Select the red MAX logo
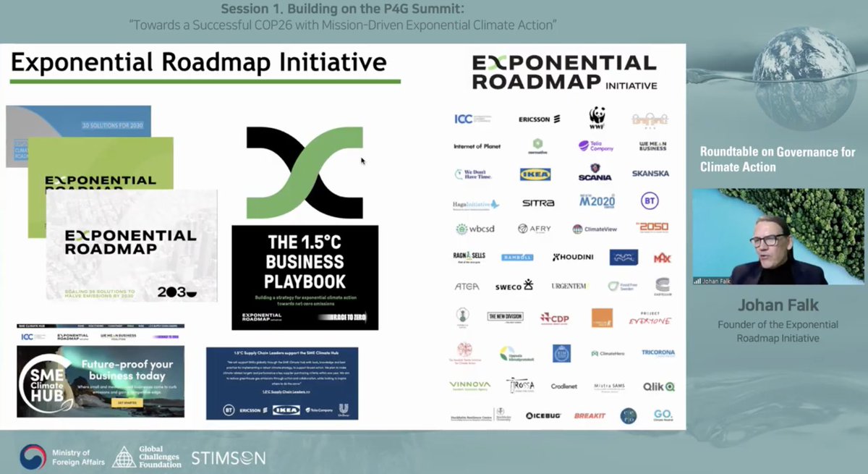This screenshot has height=474, width=868. [662, 257]
